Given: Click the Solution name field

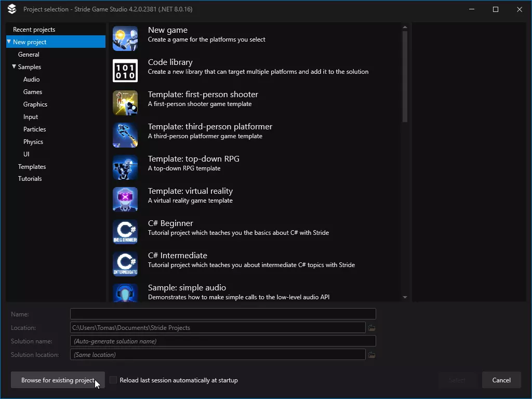Looking at the screenshot, I should (x=223, y=341).
